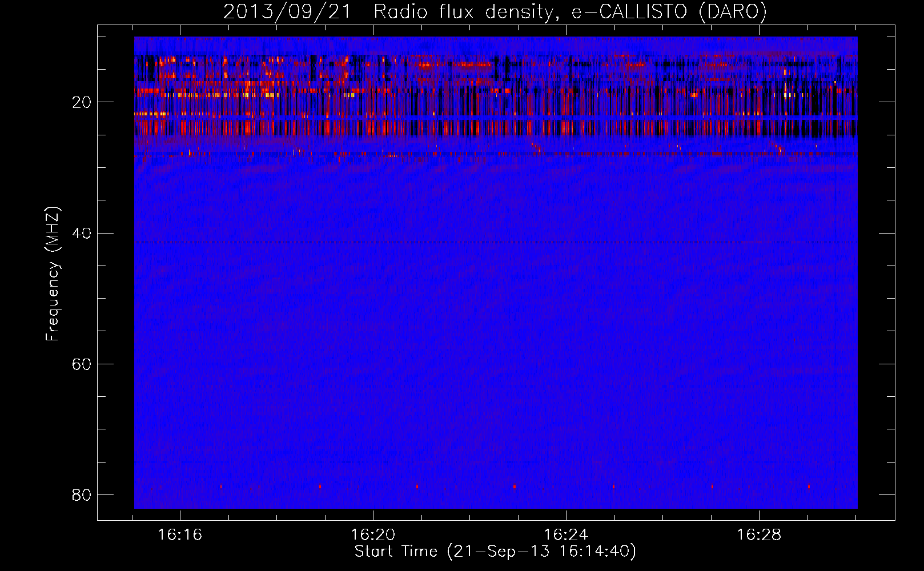Image resolution: width=924 pixels, height=571 pixels.
Task: Click the 20 MHz frequency tick label
Action: tap(82, 103)
